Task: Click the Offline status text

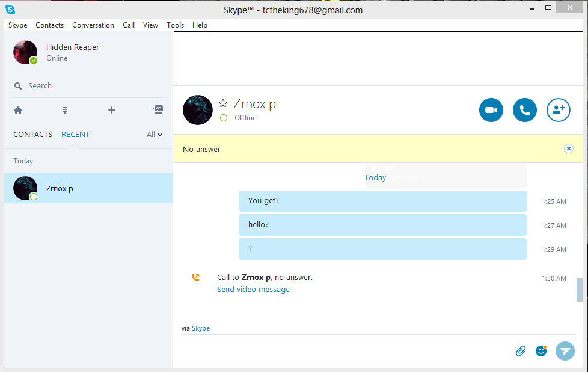Action: [x=246, y=118]
